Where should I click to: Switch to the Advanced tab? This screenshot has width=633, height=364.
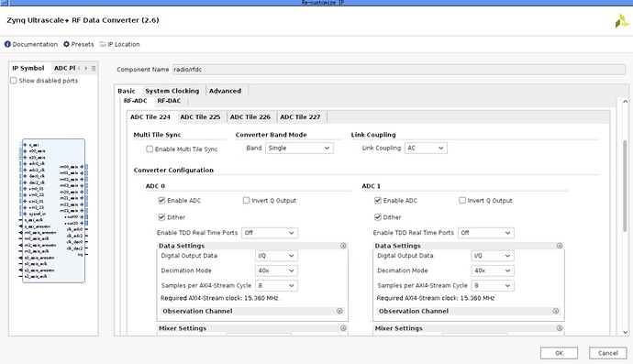(x=225, y=91)
